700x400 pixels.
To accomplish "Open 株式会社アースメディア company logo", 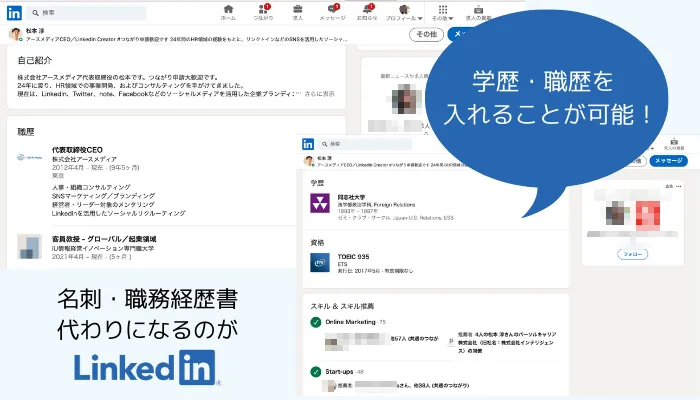I will 29,157.
